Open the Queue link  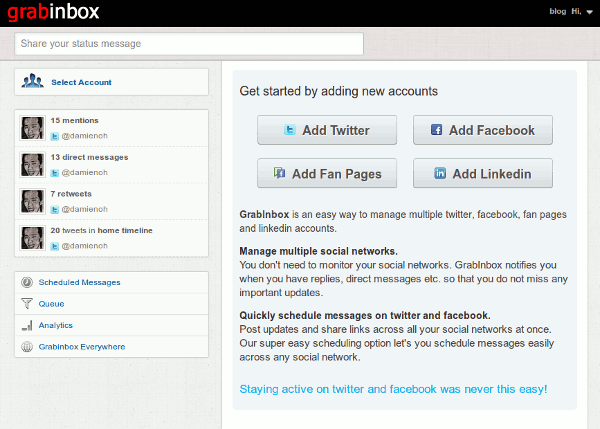point(51,304)
